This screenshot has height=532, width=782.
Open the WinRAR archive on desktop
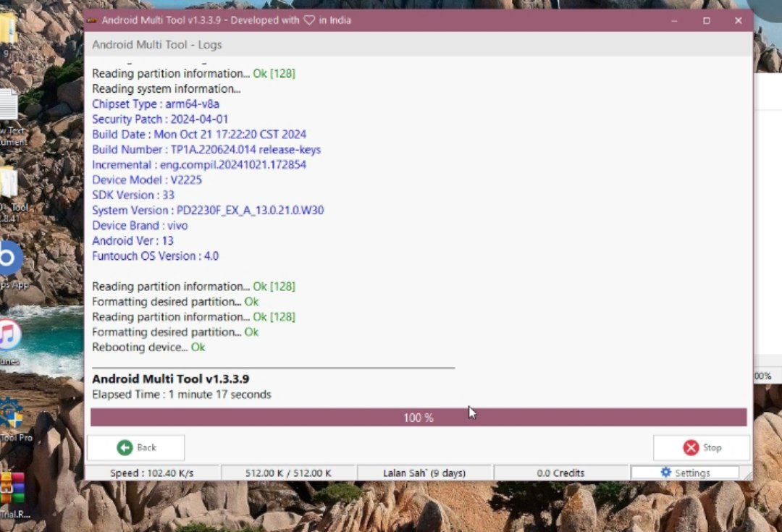coord(12,489)
